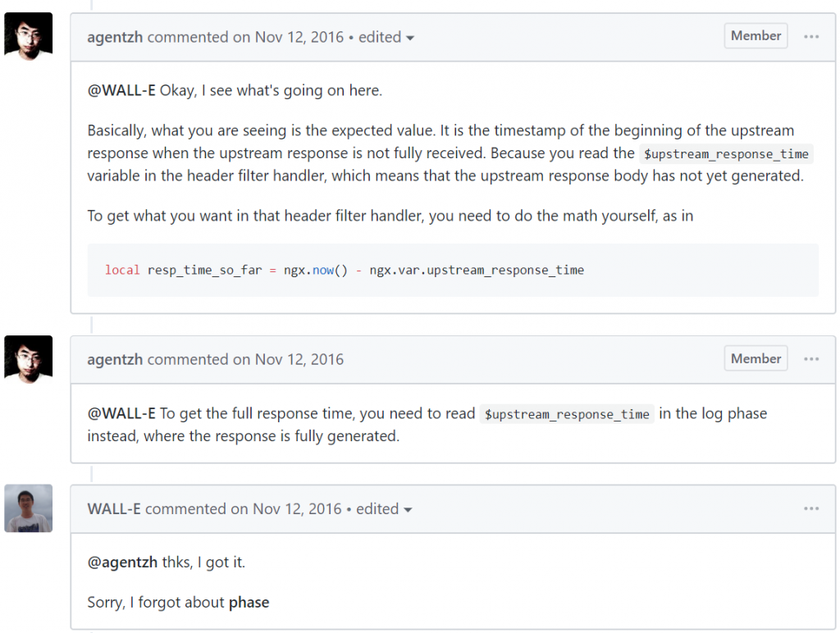Click WALL-E's profile avatar
The height and width of the screenshot is (633, 840).
(29, 508)
